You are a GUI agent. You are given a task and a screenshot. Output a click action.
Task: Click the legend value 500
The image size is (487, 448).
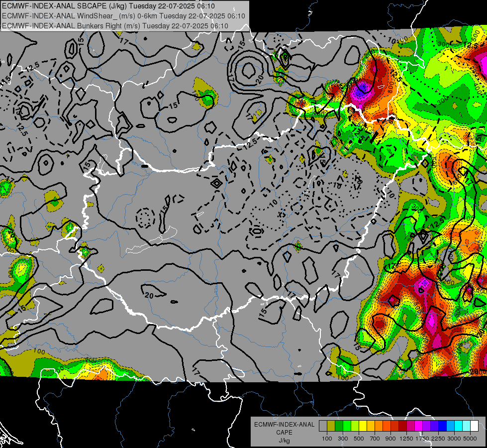pos(359,439)
